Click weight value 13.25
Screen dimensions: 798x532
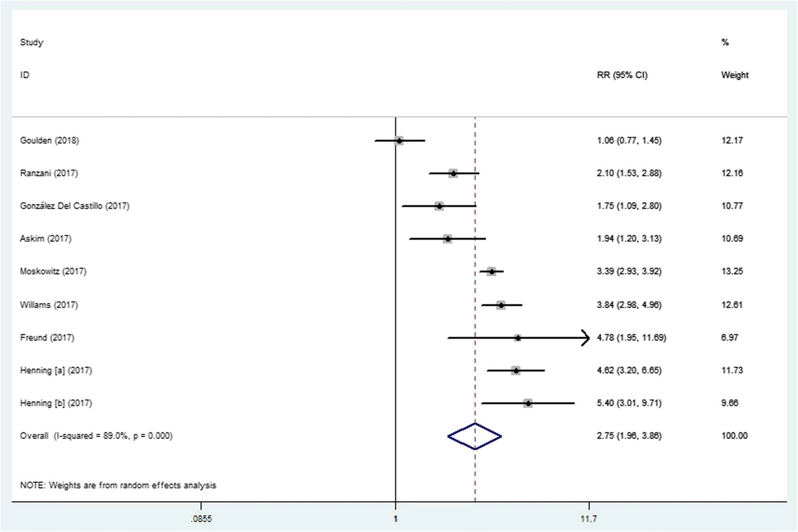[x=732, y=272]
